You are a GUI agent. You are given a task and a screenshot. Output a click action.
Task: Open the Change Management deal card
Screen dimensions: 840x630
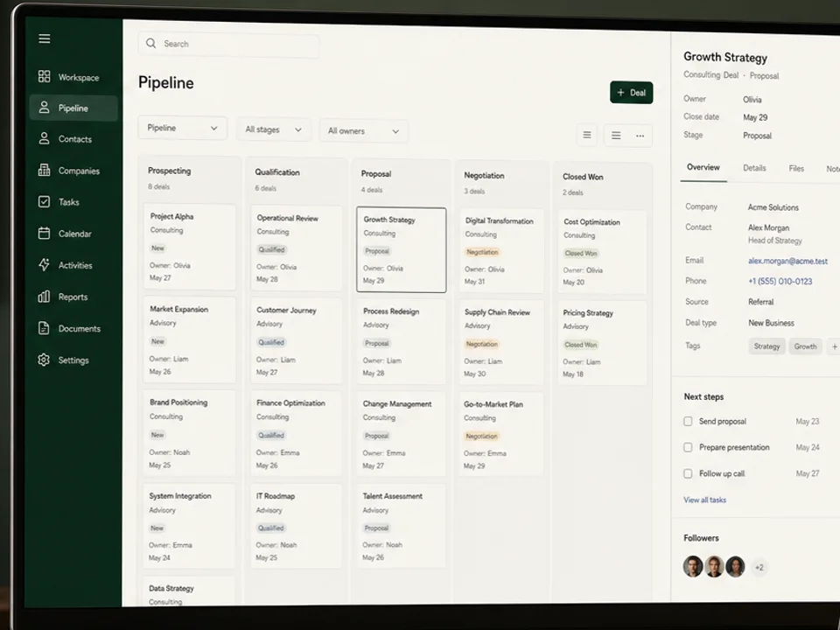402,435
